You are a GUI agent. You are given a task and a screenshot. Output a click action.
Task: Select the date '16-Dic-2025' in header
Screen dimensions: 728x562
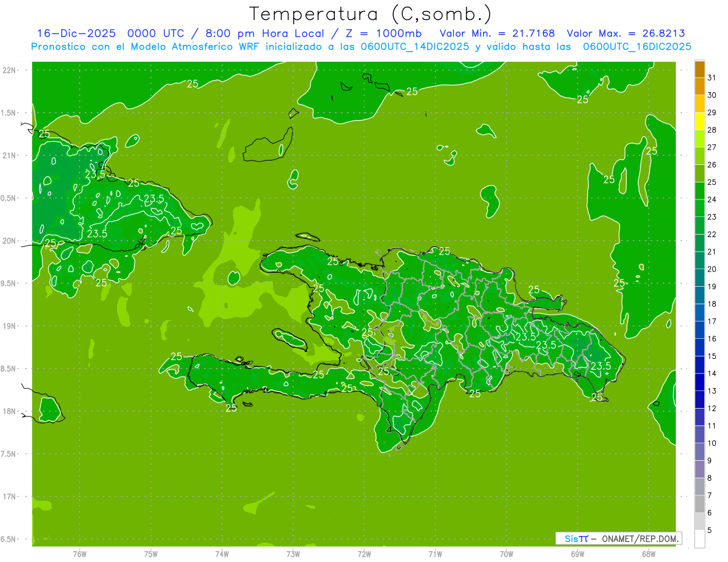click(x=76, y=33)
